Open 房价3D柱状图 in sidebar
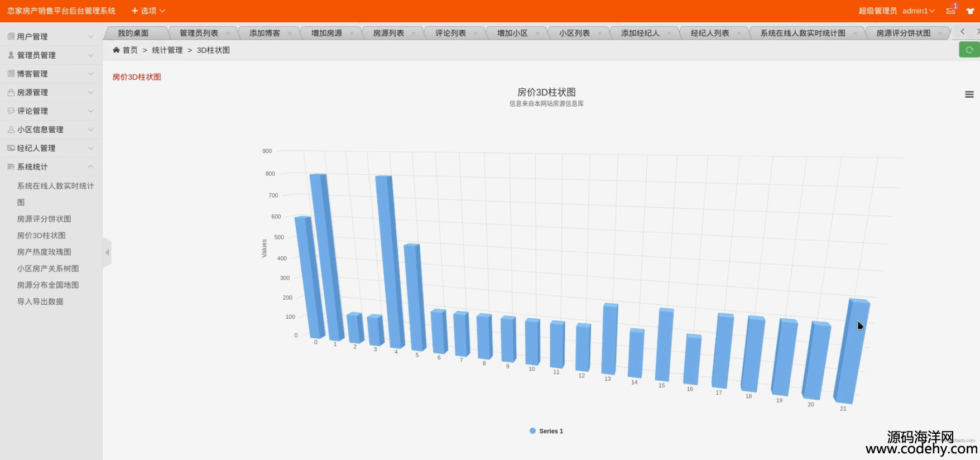Screen dimensions: 980x460 (41, 236)
